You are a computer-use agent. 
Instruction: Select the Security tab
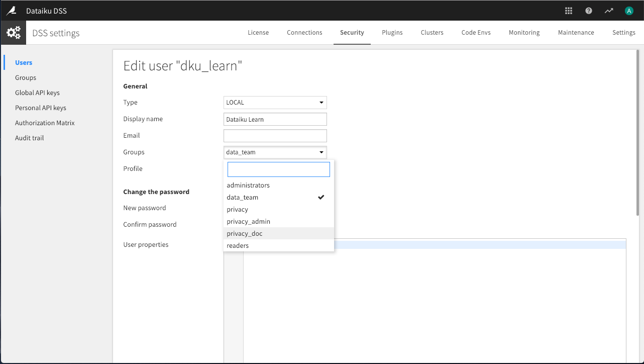pyautogui.click(x=352, y=33)
